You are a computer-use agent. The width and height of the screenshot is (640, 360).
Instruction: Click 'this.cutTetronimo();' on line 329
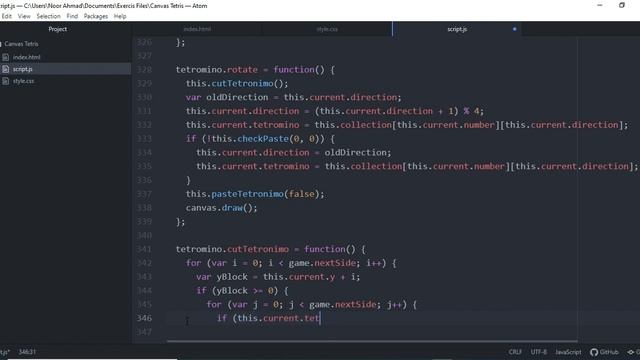(237, 84)
